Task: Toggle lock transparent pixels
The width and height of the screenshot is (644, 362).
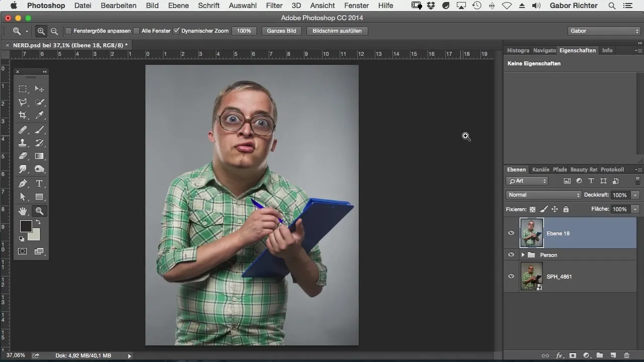Action: pos(532,209)
